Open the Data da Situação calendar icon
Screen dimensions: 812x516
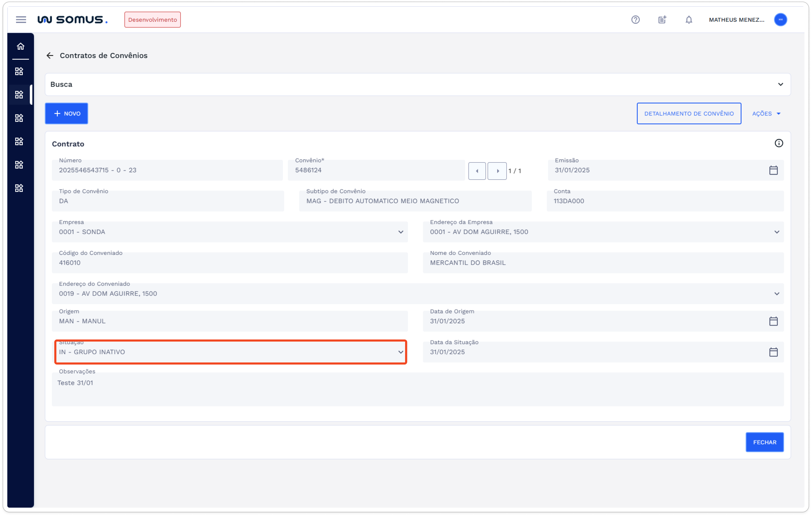click(773, 352)
